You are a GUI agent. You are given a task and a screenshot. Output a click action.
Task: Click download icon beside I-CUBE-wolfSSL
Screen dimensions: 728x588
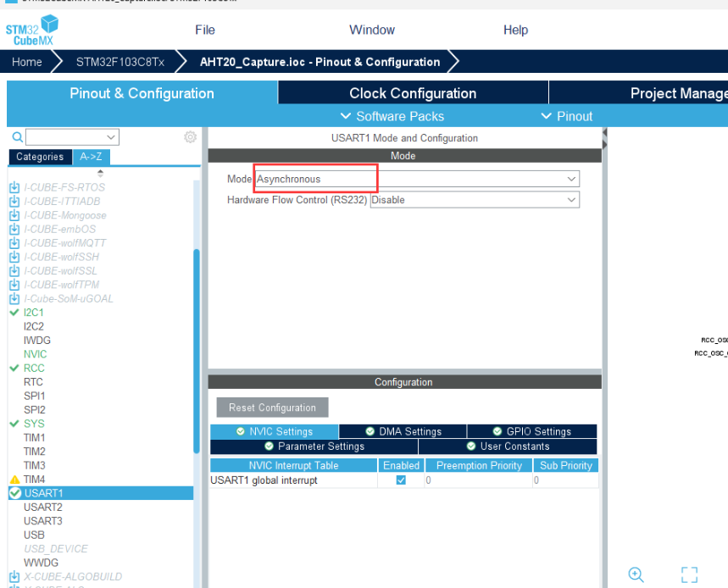pyautogui.click(x=14, y=271)
